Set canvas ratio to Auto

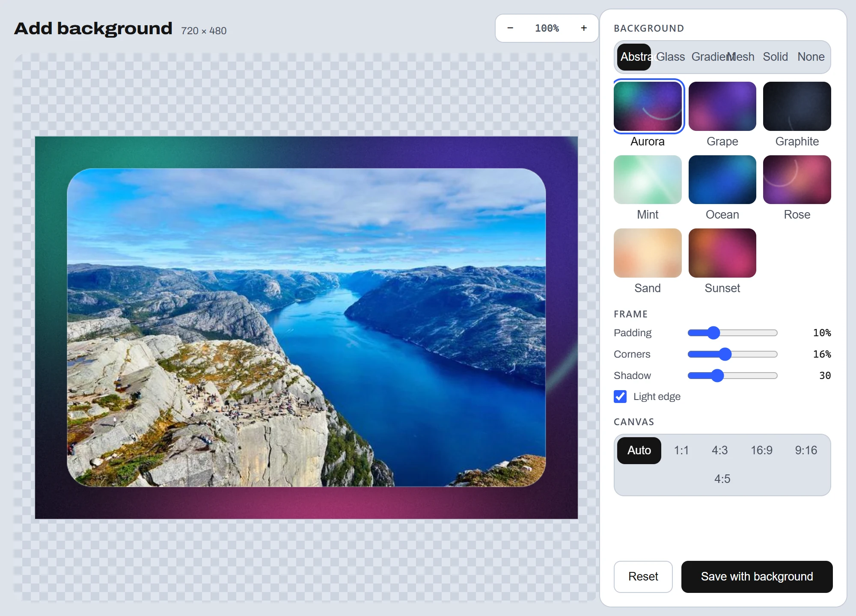pos(639,450)
